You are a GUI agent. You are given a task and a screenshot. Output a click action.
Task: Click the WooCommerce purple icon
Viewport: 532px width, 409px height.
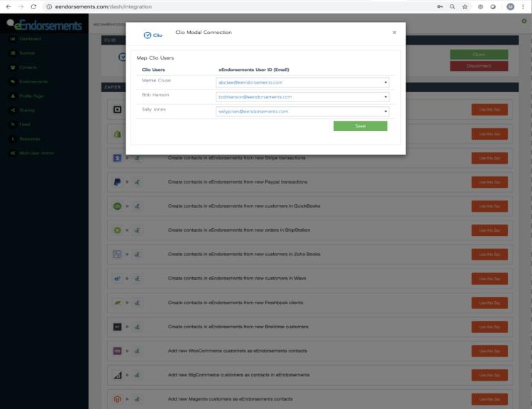(117, 351)
